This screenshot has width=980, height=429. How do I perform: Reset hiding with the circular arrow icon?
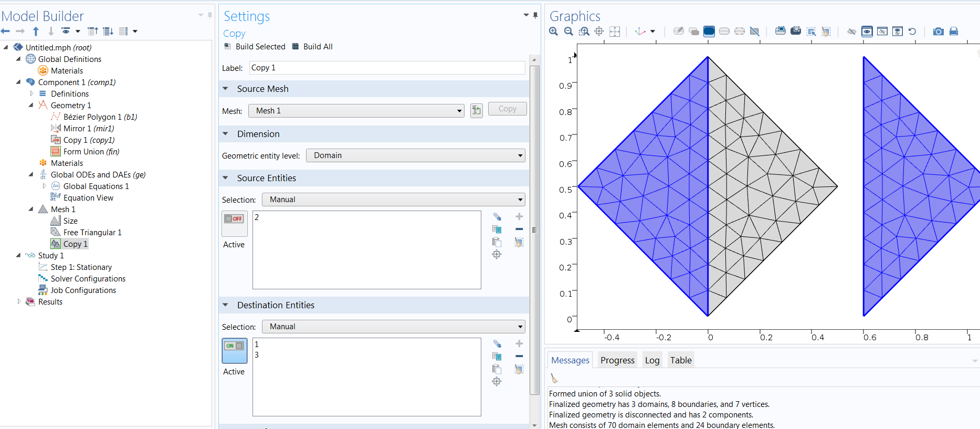pyautogui.click(x=912, y=32)
